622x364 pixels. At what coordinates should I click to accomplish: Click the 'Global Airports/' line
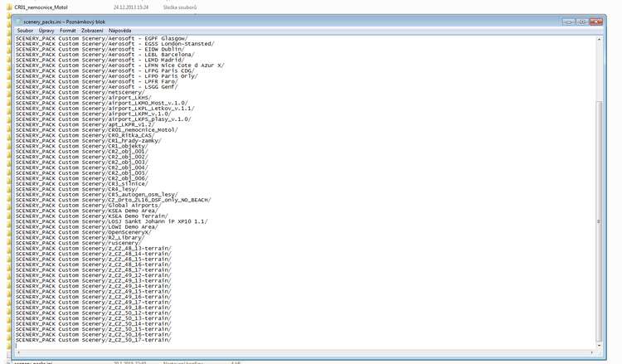click(89, 206)
